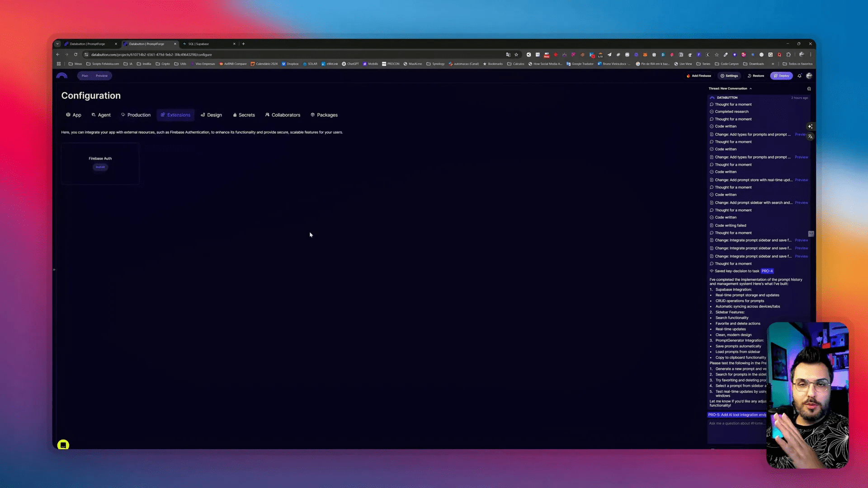
Task: Click the PRO-4 task tag
Action: tap(767, 271)
